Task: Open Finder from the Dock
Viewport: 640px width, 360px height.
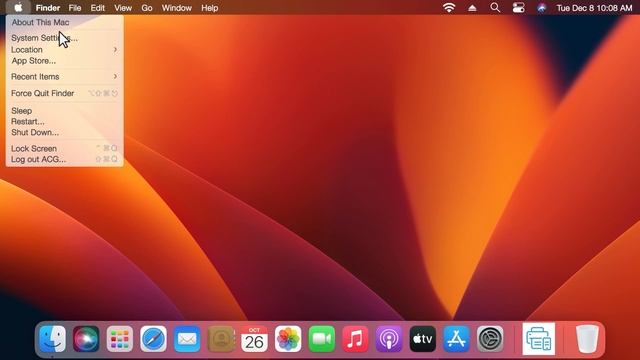Action: pyautogui.click(x=53, y=339)
